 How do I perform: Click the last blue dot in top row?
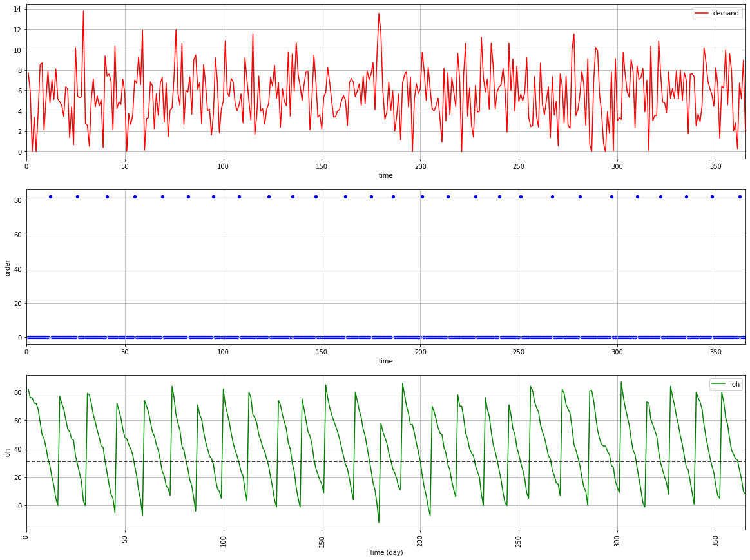click(741, 197)
